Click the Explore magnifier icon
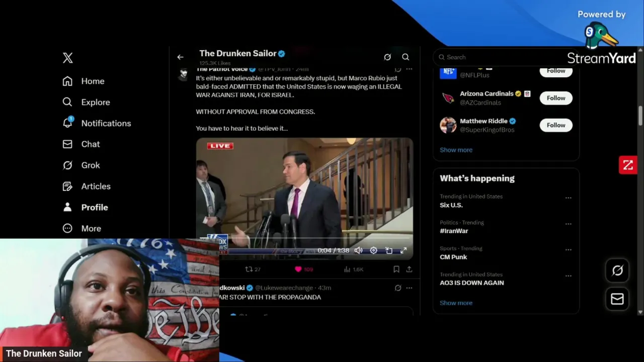Image resolution: width=644 pixels, height=362 pixels. click(x=67, y=102)
